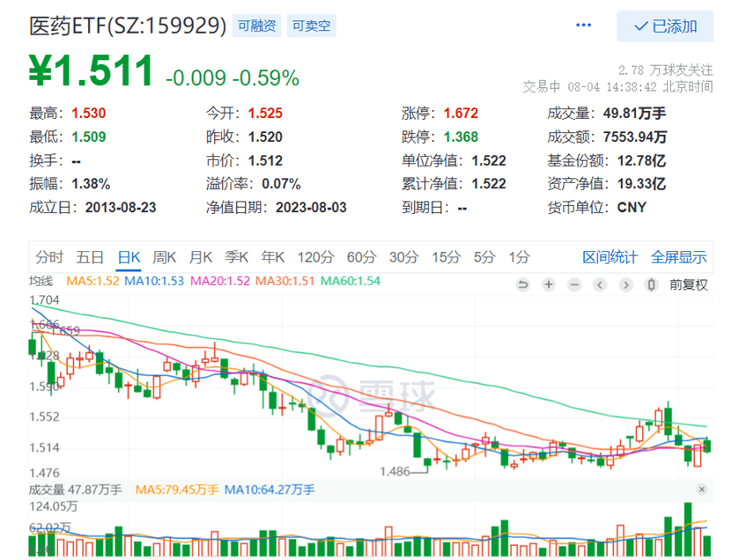Toggle the candlestick style icon

click(652, 284)
